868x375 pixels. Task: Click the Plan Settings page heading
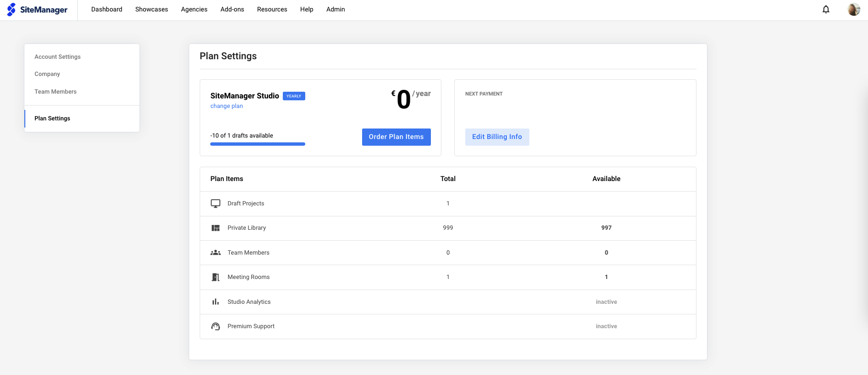tap(228, 56)
